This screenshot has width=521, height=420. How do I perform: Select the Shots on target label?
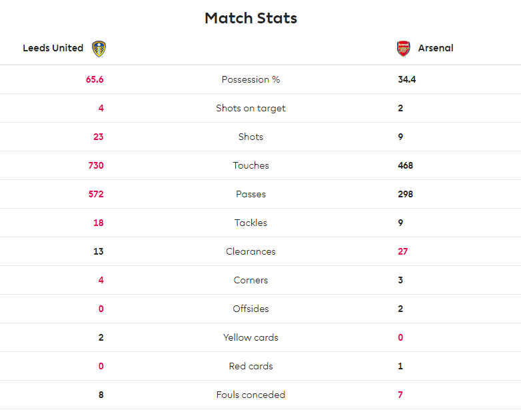pos(251,109)
